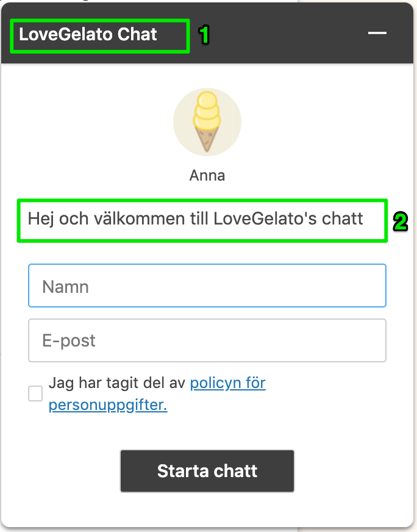The image size is (417, 532).
Task: Click the "Jag har tagit del av" label
Action: pos(118,384)
